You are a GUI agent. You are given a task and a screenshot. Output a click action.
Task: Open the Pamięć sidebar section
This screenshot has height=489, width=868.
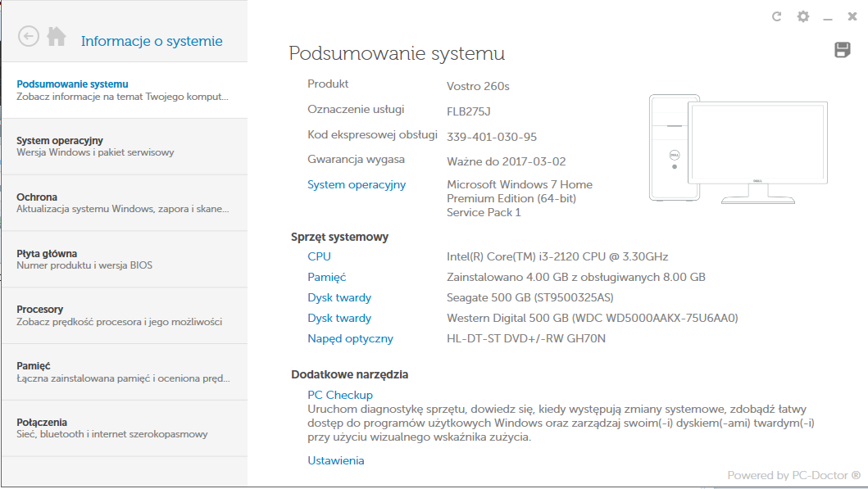[125, 373]
